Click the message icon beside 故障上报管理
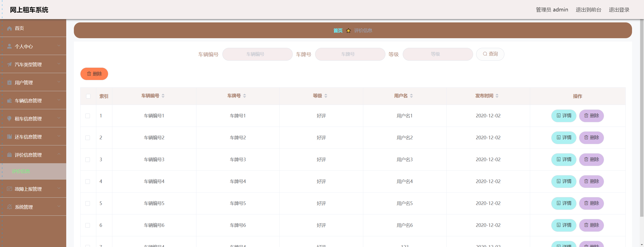The height and width of the screenshot is (247, 644). 9,189
